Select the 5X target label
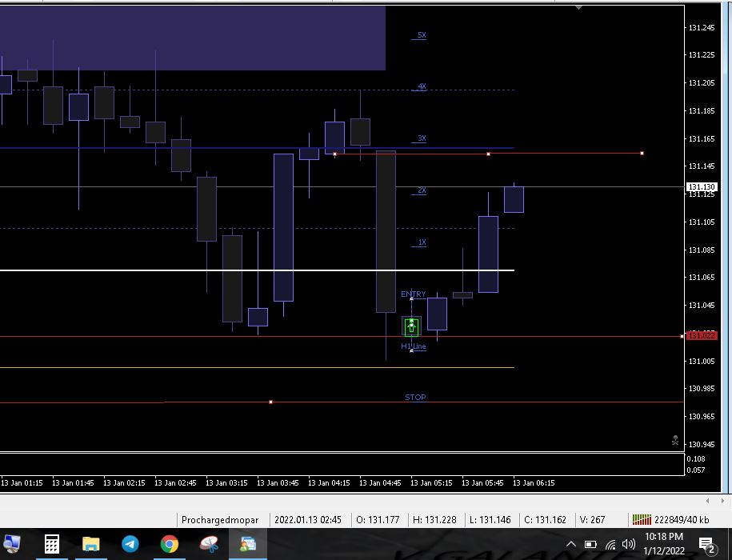The height and width of the screenshot is (560, 732). 422,35
